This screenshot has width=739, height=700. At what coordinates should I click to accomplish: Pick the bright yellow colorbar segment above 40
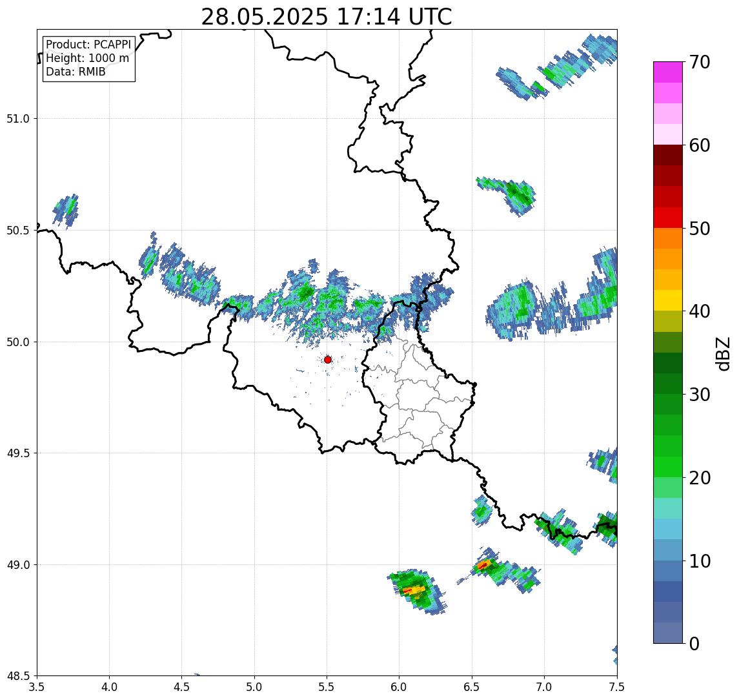(668, 300)
